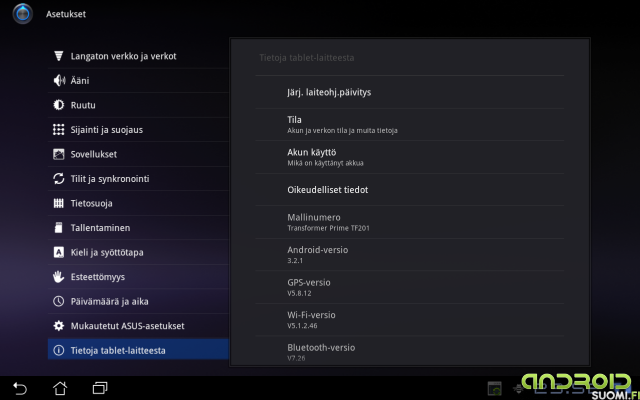Image resolution: width=640 pixels, height=400 pixels.
Task: Tap the clock icon beside Päivämäärä ja aika
Action: [x=58, y=301]
